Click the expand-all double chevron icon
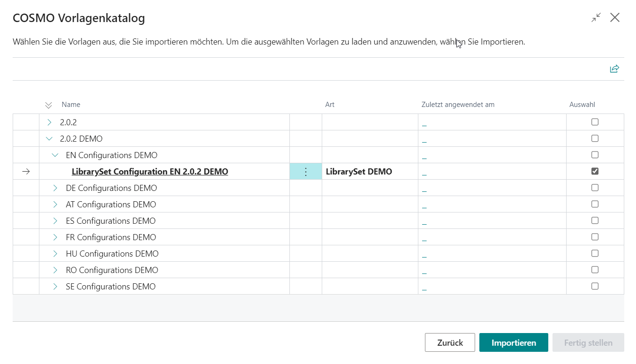The image size is (636, 364). pyautogui.click(x=48, y=105)
